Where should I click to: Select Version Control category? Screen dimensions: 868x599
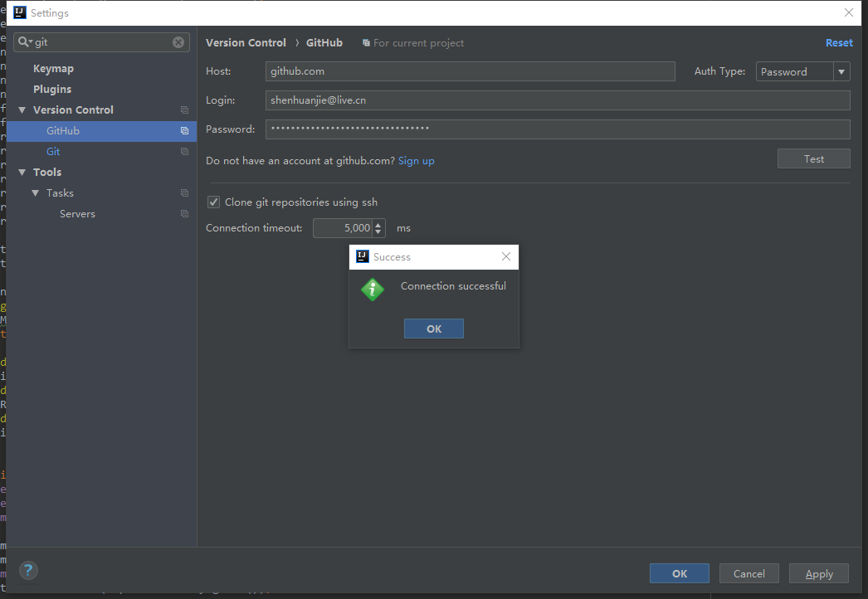tap(73, 110)
